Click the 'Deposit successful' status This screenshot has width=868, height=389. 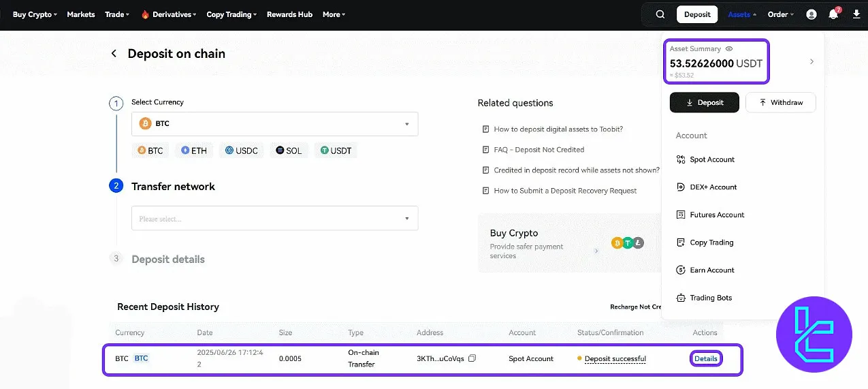615,358
